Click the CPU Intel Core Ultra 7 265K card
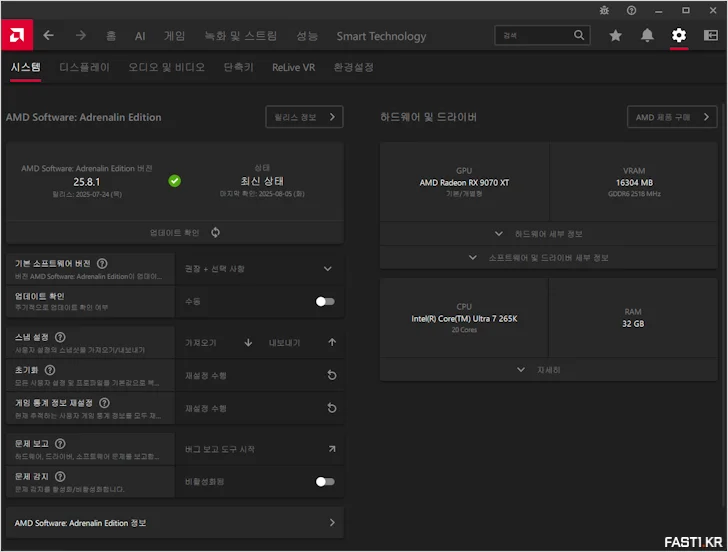728x552 pixels. click(x=464, y=318)
